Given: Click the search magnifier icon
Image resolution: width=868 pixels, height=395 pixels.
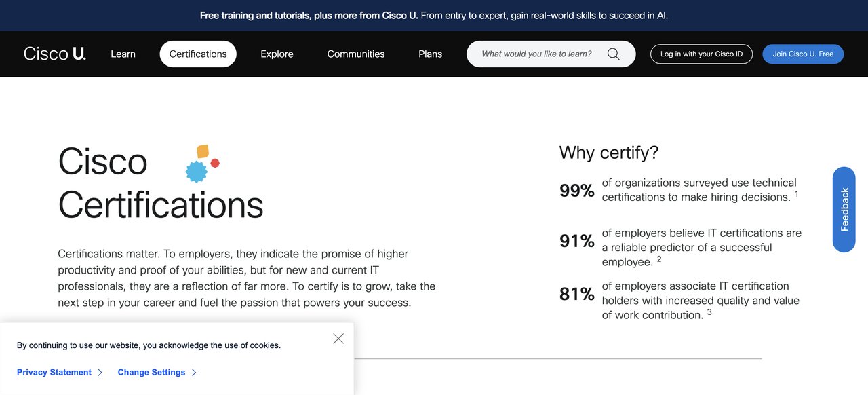Looking at the screenshot, I should tap(612, 54).
